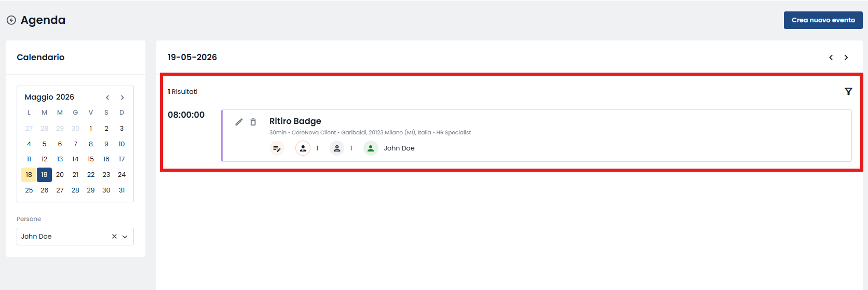Delete the Ritiro Badge event via trash icon
Image resolution: width=868 pixels, height=290 pixels.
pos(253,122)
